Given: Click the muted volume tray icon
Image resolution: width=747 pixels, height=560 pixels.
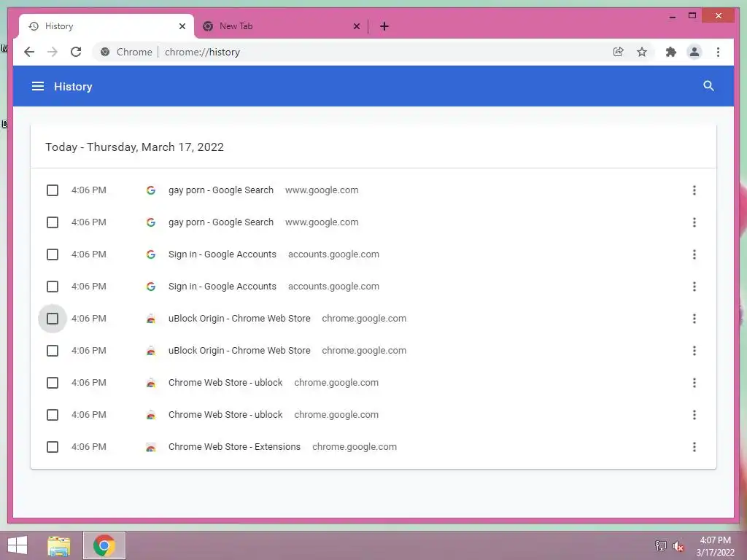Looking at the screenshot, I should tap(678, 545).
